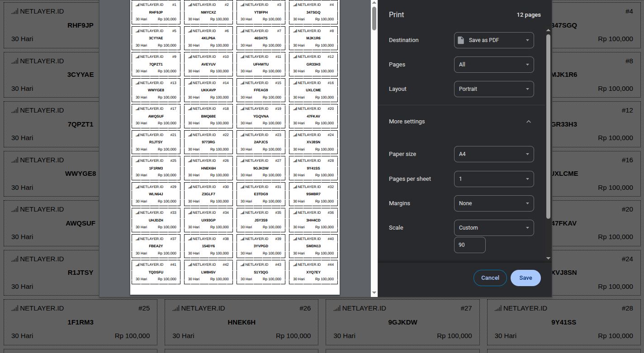Click the #20 number on background page
The width and height of the screenshot is (644, 353).
627,209
